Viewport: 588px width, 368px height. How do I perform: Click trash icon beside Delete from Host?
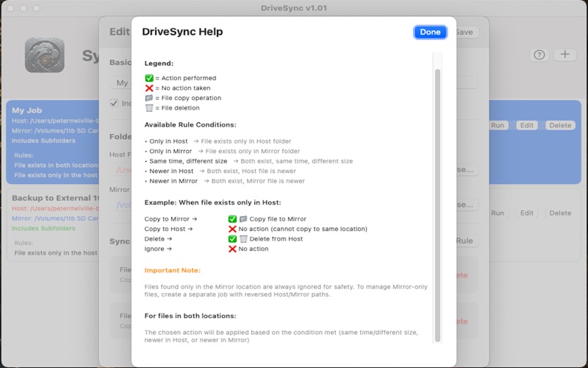point(243,238)
